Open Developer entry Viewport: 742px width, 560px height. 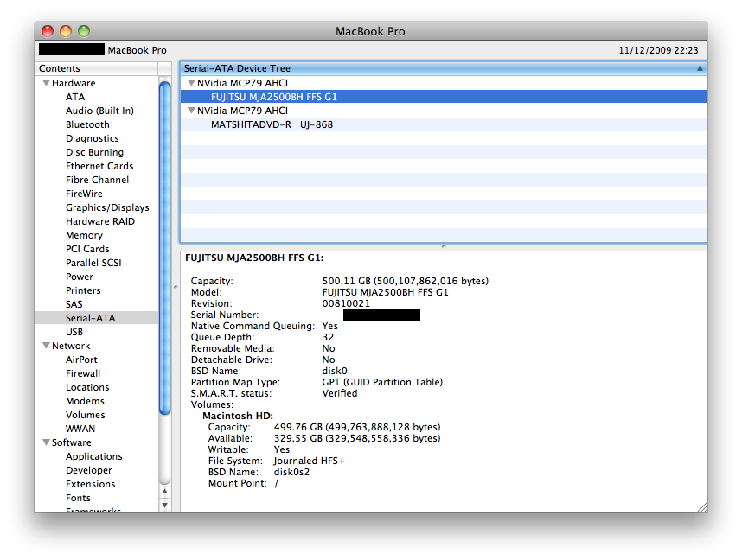click(x=89, y=470)
